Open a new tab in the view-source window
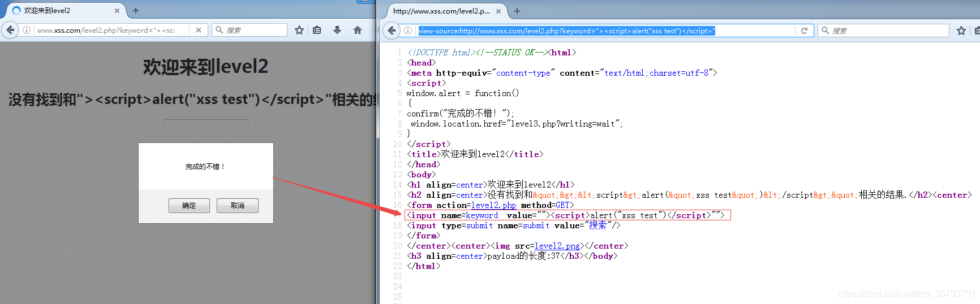This screenshot has width=980, height=304. pos(517,11)
